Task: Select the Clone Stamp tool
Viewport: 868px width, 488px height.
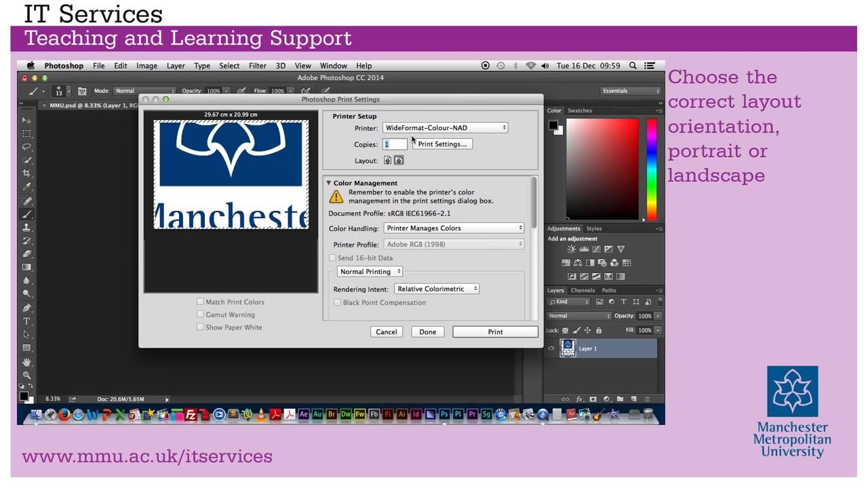Action: coord(27,228)
